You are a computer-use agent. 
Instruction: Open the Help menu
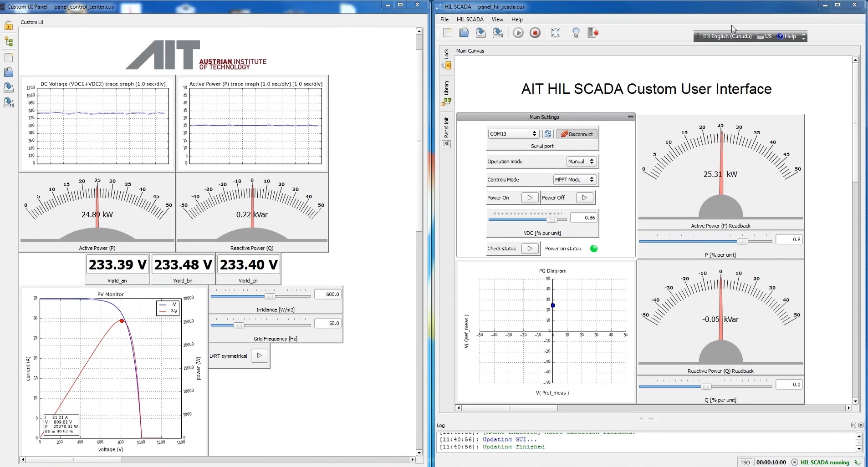(x=517, y=19)
